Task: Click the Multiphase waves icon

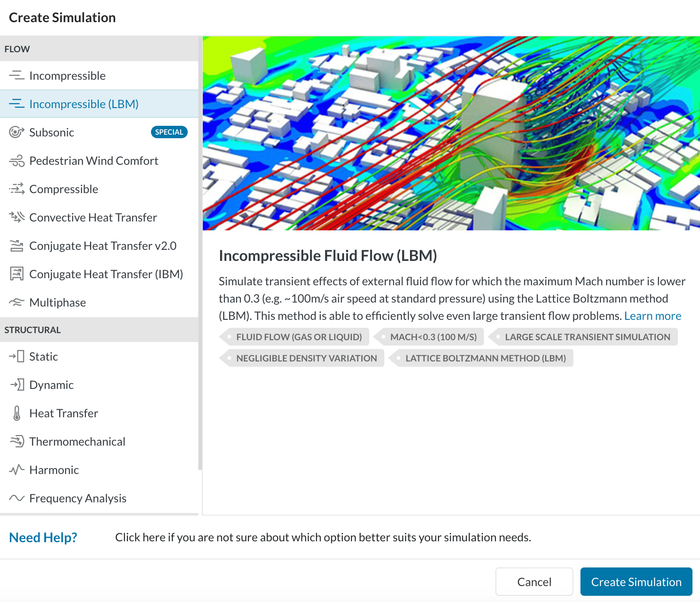Action: [x=17, y=303]
